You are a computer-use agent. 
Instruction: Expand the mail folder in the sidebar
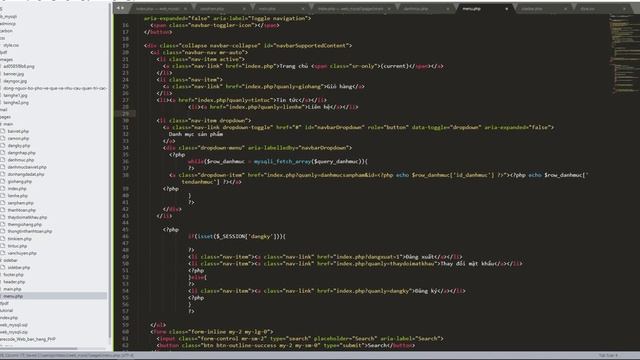coord(4,109)
